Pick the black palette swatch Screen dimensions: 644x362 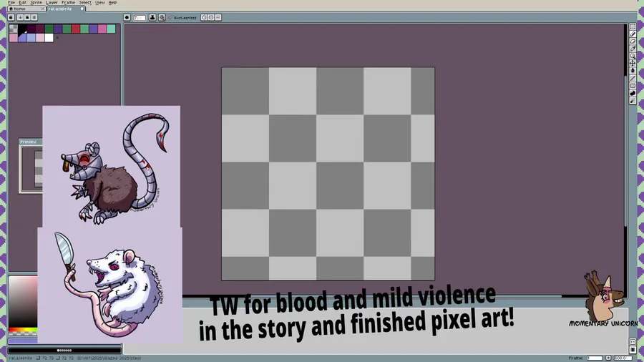(x=23, y=29)
